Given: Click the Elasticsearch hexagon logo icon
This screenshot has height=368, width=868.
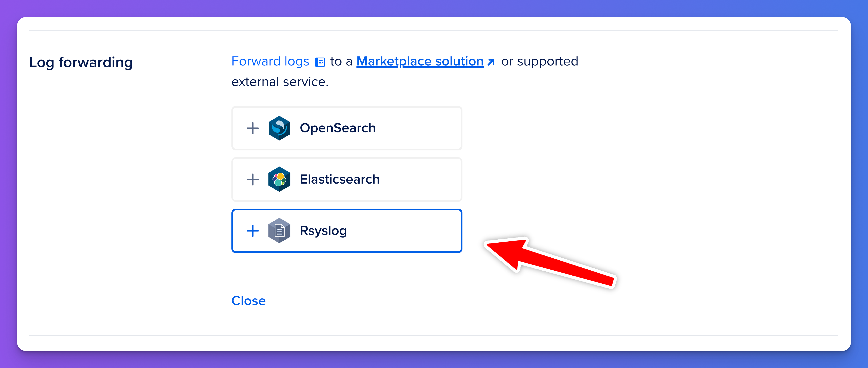Looking at the screenshot, I should (279, 179).
